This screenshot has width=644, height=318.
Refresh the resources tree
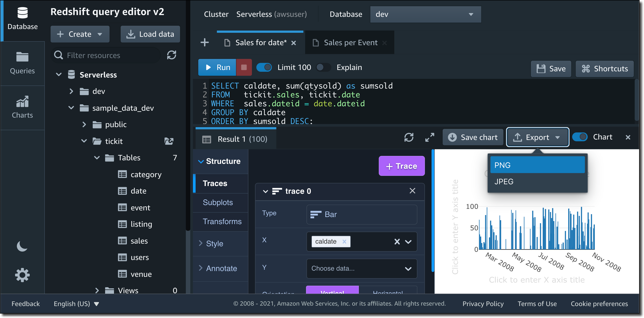tap(171, 55)
